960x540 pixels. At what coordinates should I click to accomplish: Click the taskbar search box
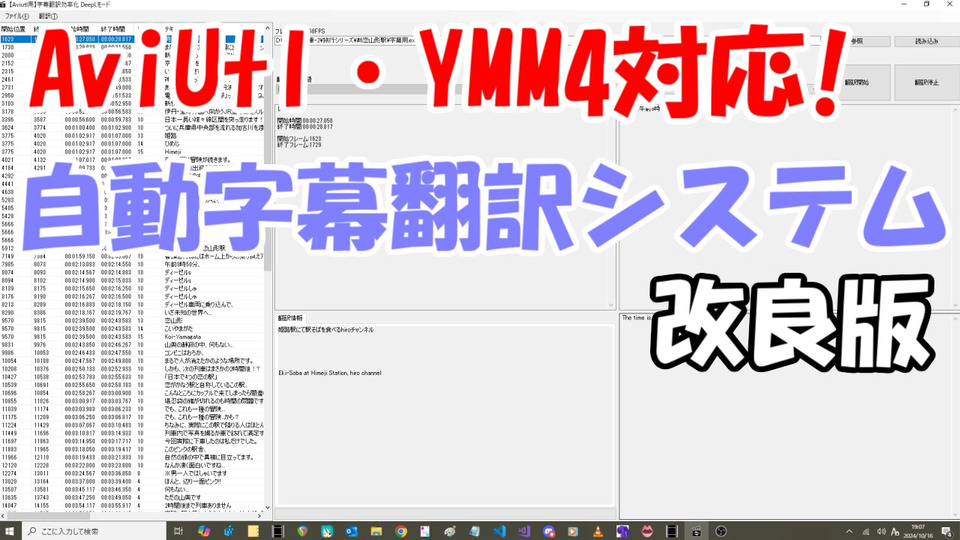click(x=95, y=531)
